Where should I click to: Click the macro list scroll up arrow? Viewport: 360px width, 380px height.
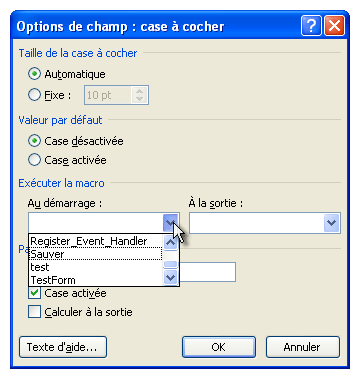171,242
